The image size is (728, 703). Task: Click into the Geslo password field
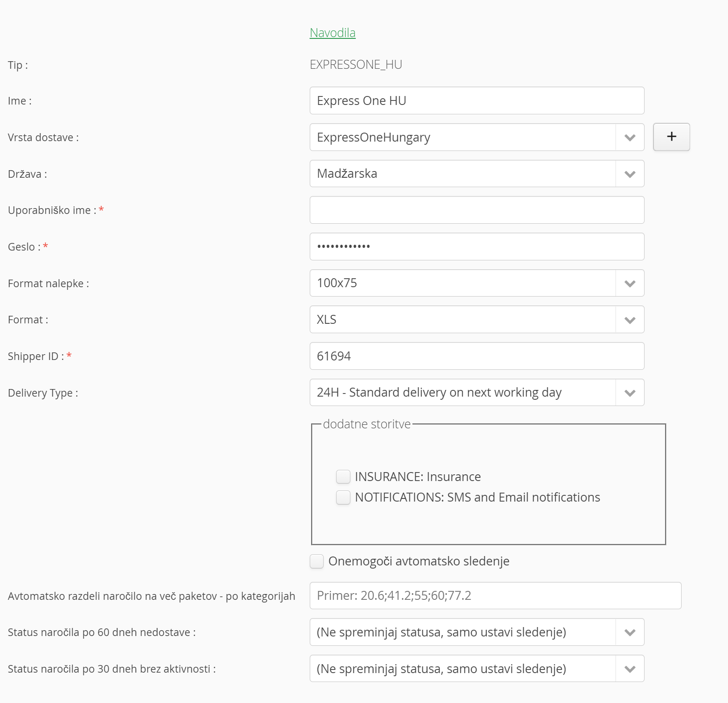(x=477, y=247)
